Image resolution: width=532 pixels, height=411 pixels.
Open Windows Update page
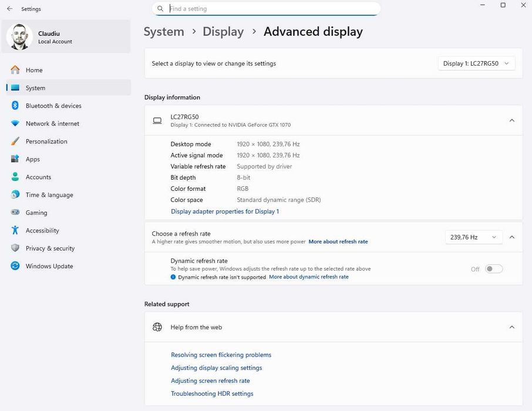(x=68, y=266)
